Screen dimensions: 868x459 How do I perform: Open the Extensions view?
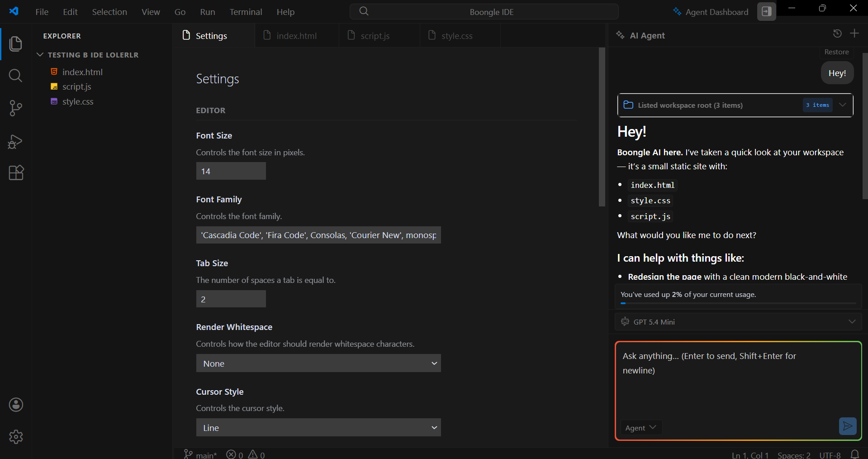[16, 172]
